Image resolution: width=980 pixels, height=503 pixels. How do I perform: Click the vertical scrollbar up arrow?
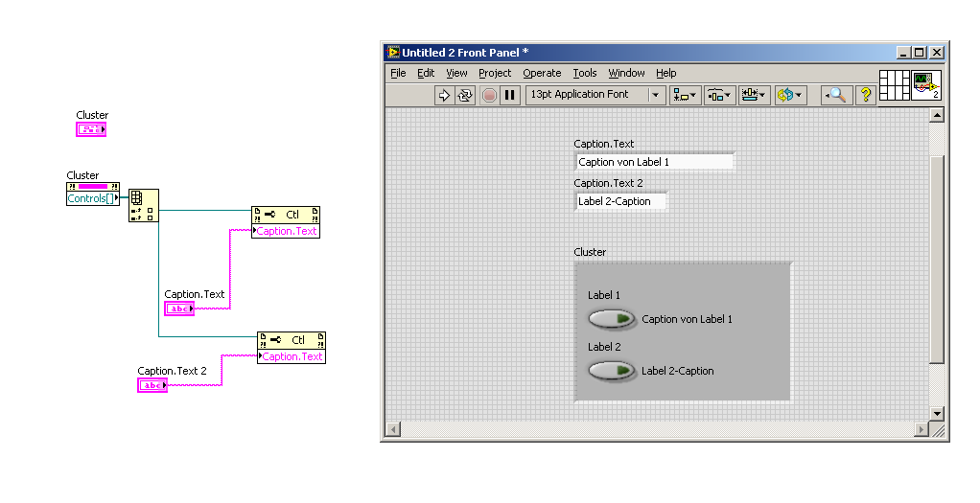pyautogui.click(x=936, y=115)
